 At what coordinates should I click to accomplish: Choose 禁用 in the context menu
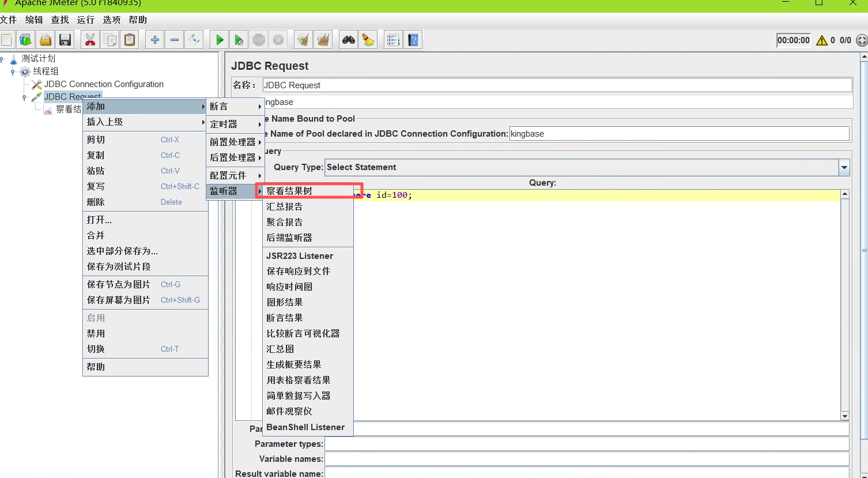(145, 333)
